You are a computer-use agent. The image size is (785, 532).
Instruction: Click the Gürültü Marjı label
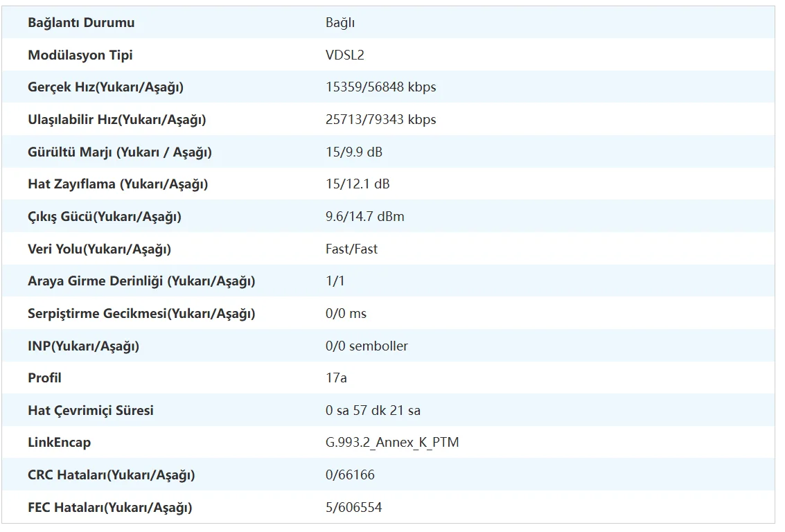click(120, 152)
